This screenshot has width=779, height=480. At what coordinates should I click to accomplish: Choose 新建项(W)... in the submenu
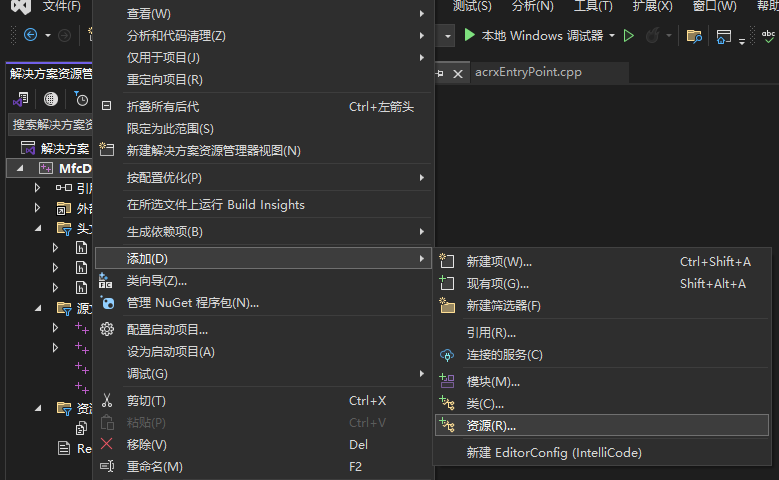click(x=602, y=261)
